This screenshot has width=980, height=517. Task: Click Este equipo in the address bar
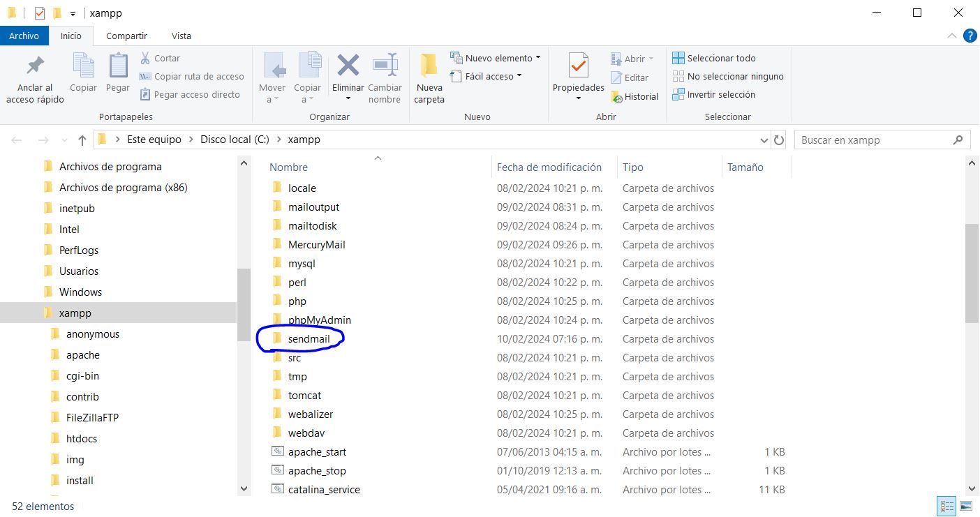[154, 140]
